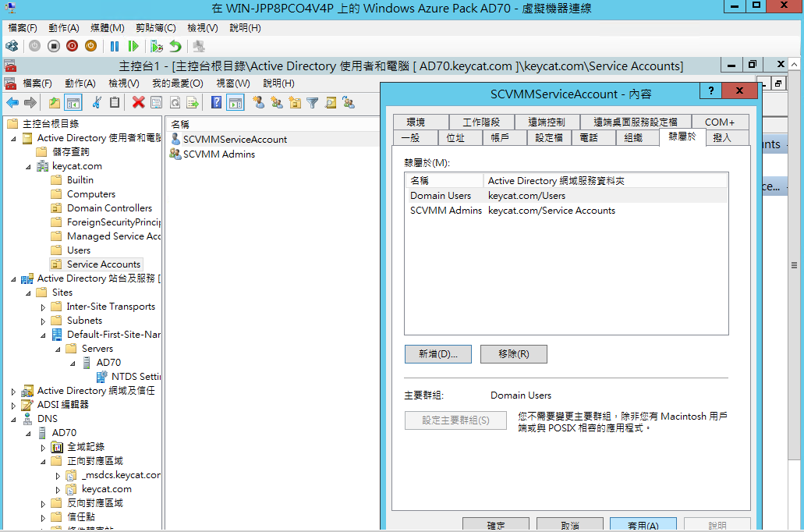Collapse the Active Directory 使用者和電腦 node
The width and height of the screenshot is (804, 532).
click(14, 139)
